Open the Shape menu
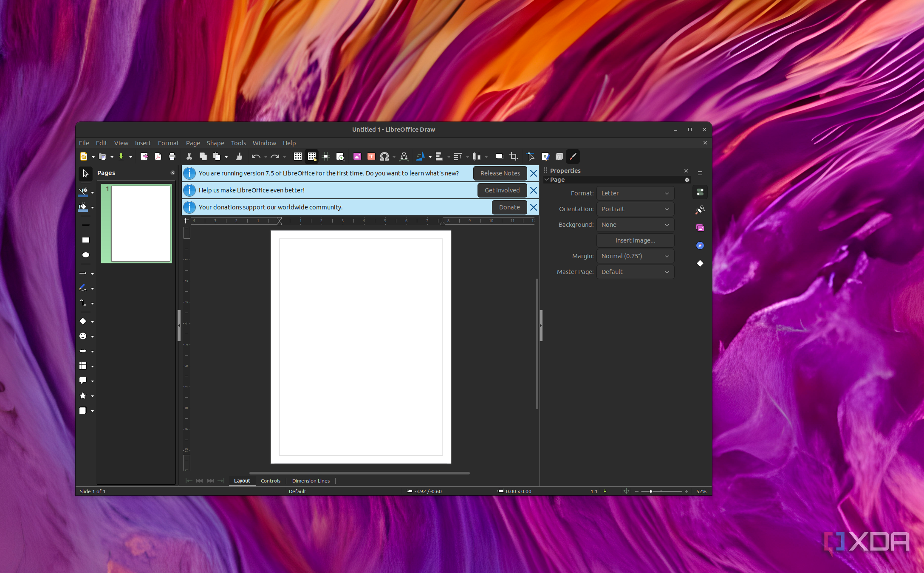 (x=215, y=143)
